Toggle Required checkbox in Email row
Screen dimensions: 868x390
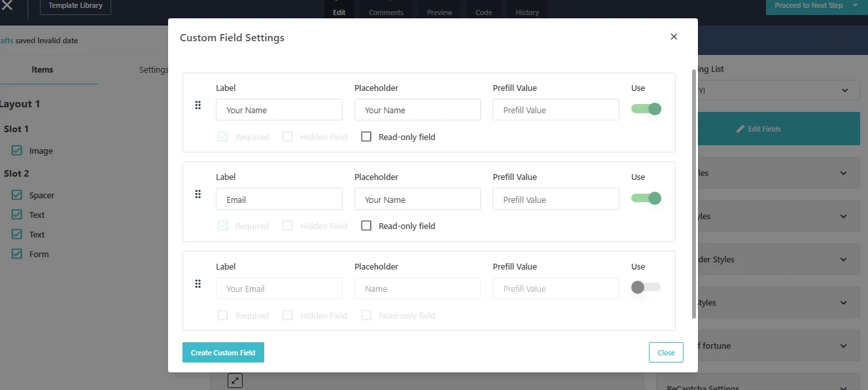[x=223, y=226]
